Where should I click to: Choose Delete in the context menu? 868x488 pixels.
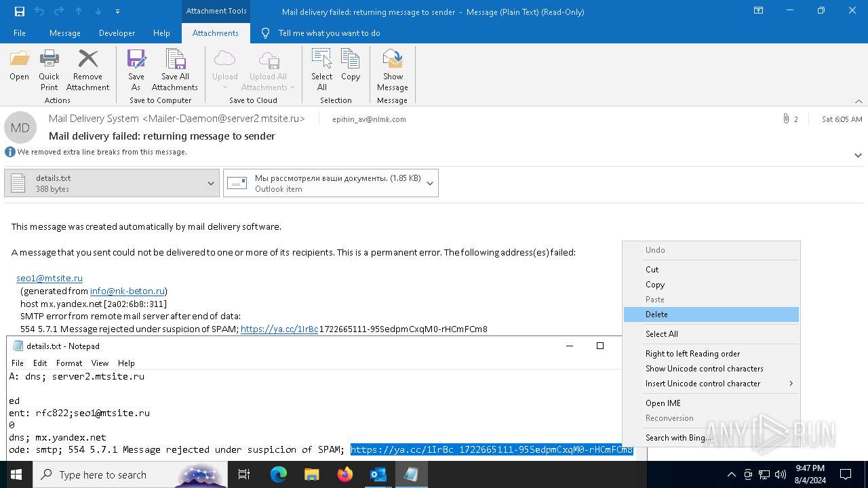click(711, 314)
